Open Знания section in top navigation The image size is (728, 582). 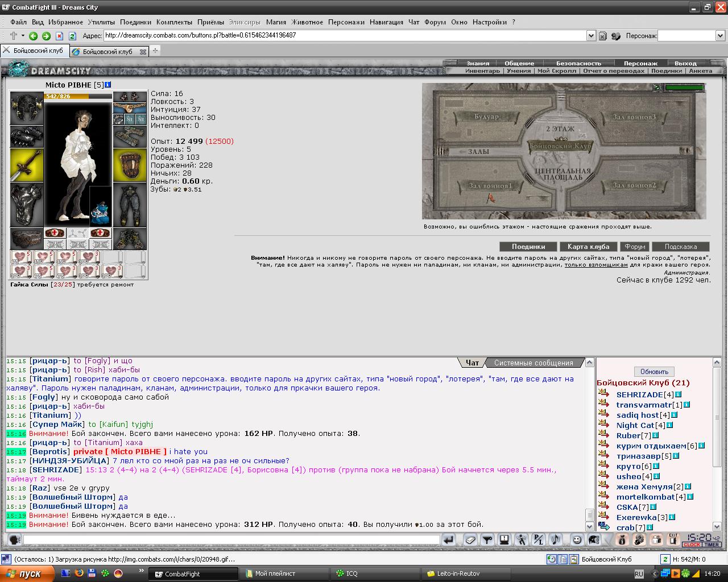(478, 63)
